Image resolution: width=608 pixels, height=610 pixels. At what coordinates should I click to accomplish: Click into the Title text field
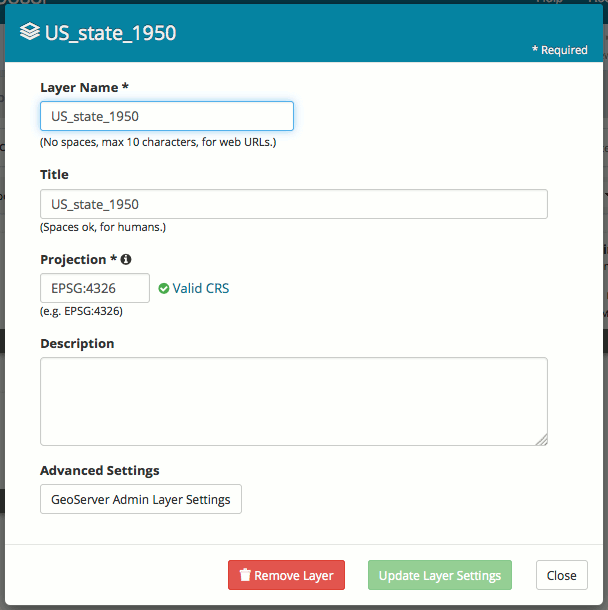[x=293, y=204]
